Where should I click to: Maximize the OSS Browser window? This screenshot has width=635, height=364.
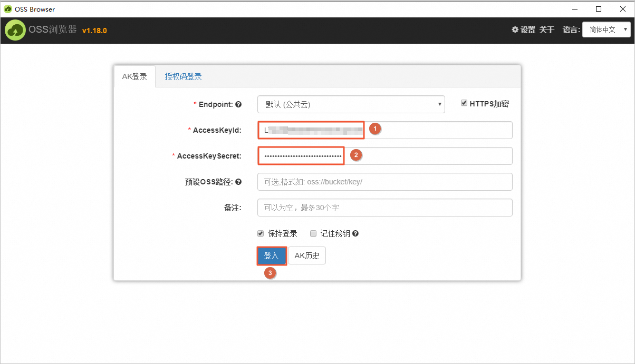pyautogui.click(x=598, y=9)
